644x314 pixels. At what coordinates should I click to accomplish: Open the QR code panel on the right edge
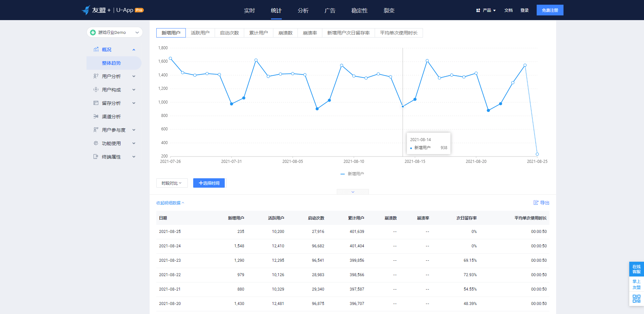(636, 298)
